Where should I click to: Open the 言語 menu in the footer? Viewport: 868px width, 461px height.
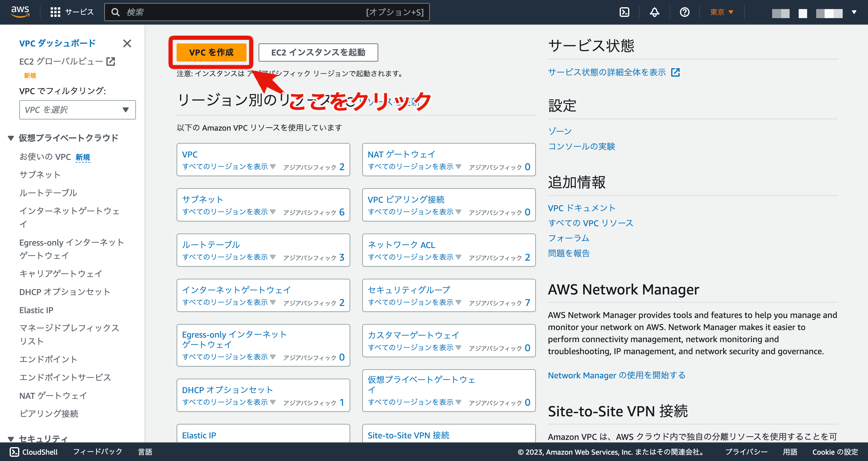tap(145, 452)
